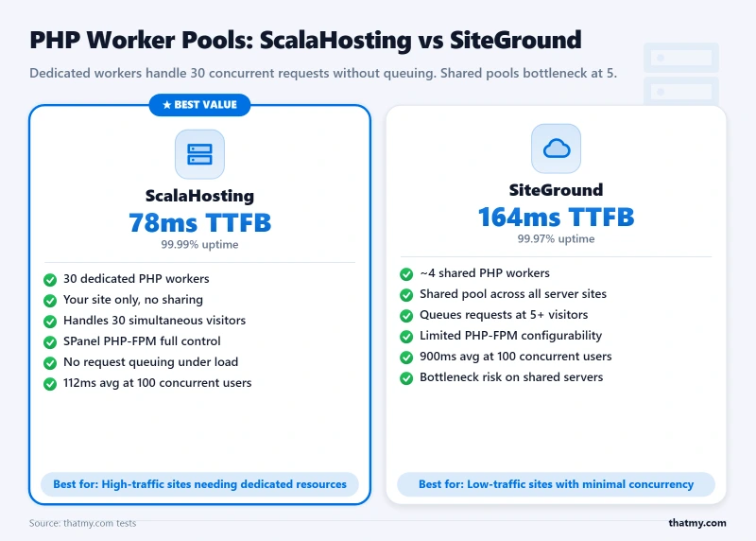This screenshot has height=541, width=756.
Task: Click the check icon beside 30 dedicated PHP workers
Action: [x=50, y=279]
